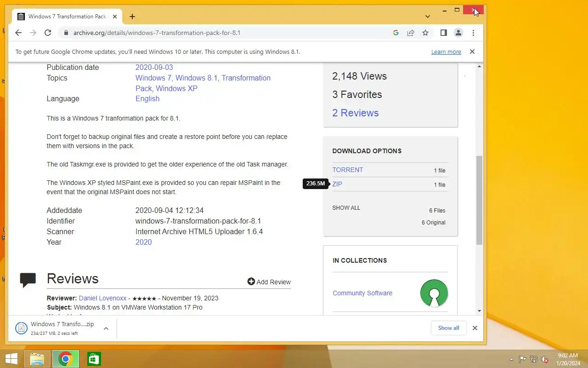Show hidden system tray icons
The width and height of the screenshot is (588, 368).
click(511, 359)
